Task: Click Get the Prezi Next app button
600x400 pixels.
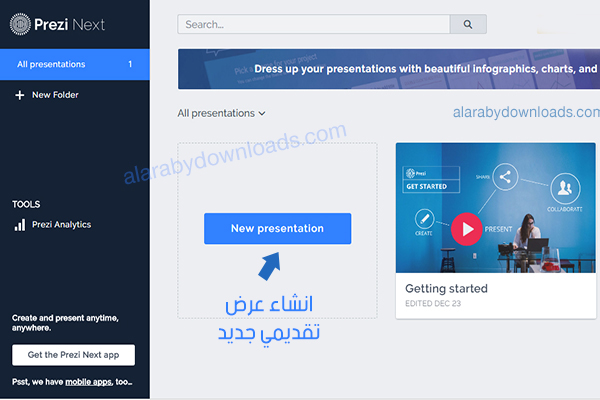Action: pyautogui.click(x=73, y=355)
